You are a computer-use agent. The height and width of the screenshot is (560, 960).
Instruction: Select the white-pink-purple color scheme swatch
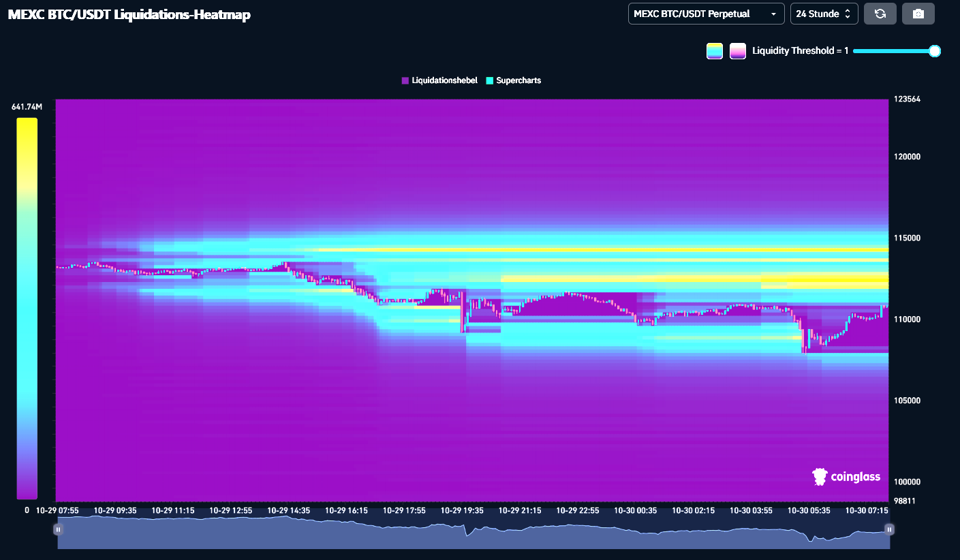[737, 51]
